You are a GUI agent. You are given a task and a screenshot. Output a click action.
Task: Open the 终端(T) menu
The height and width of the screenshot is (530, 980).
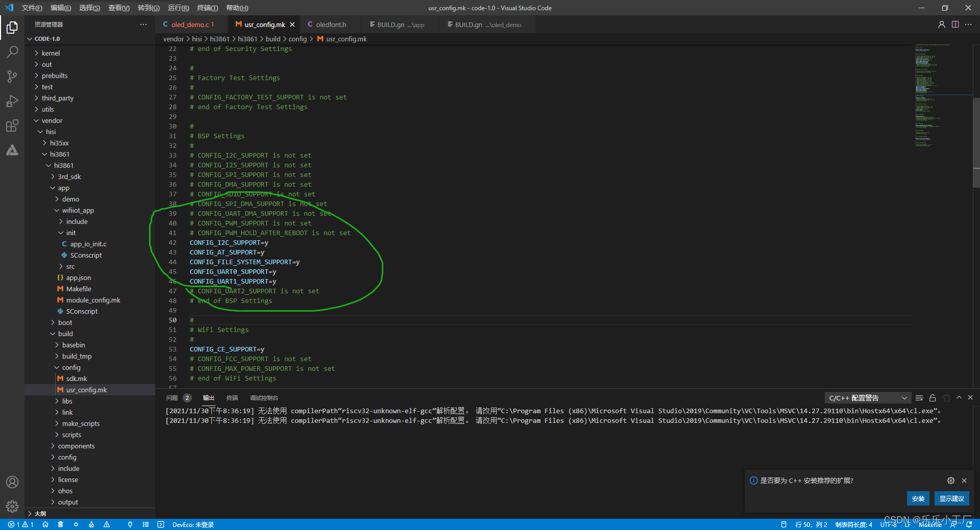click(207, 8)
